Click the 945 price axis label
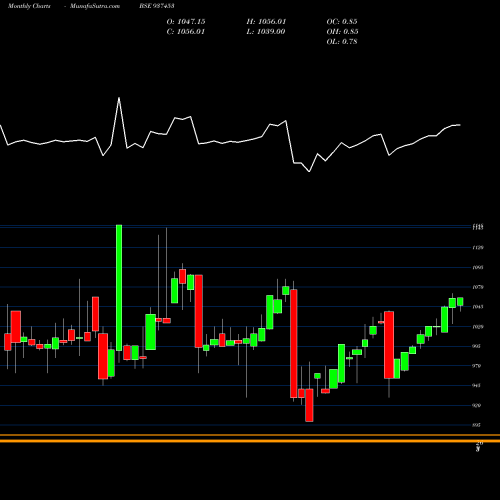The width and height of the screenshot is (500, 500). click(x=477, y=386)
